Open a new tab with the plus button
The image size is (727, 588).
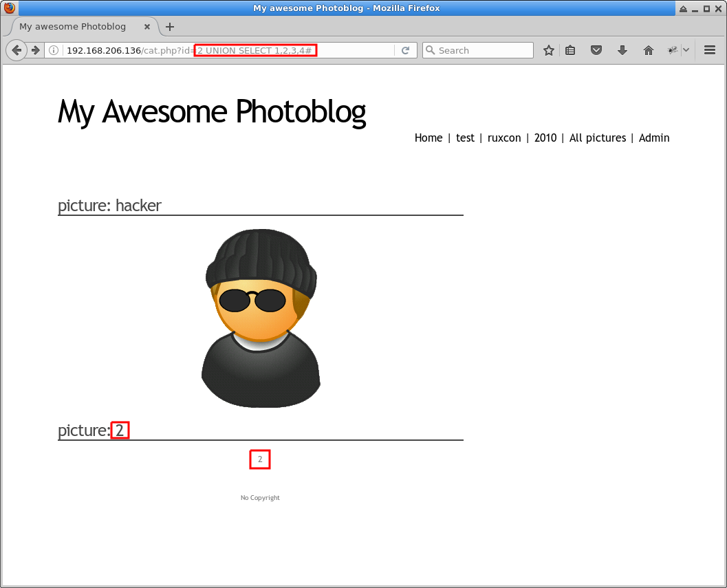[x=170, y=27]
